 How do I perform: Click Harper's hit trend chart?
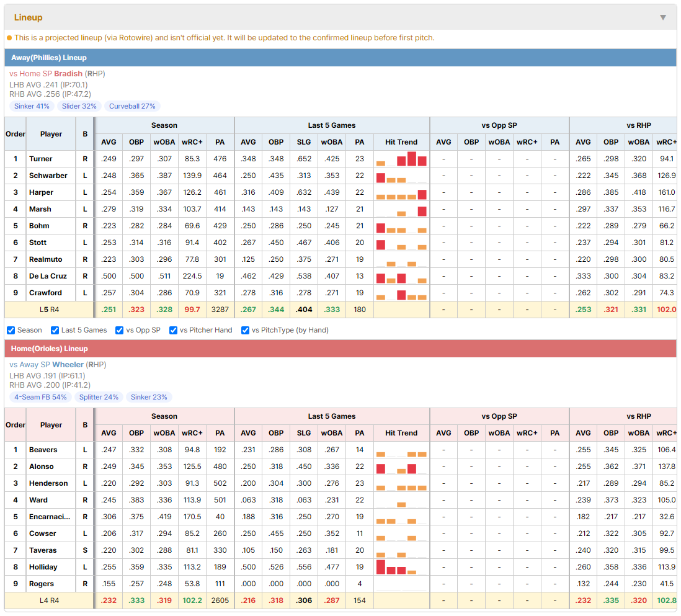[401, 192]
